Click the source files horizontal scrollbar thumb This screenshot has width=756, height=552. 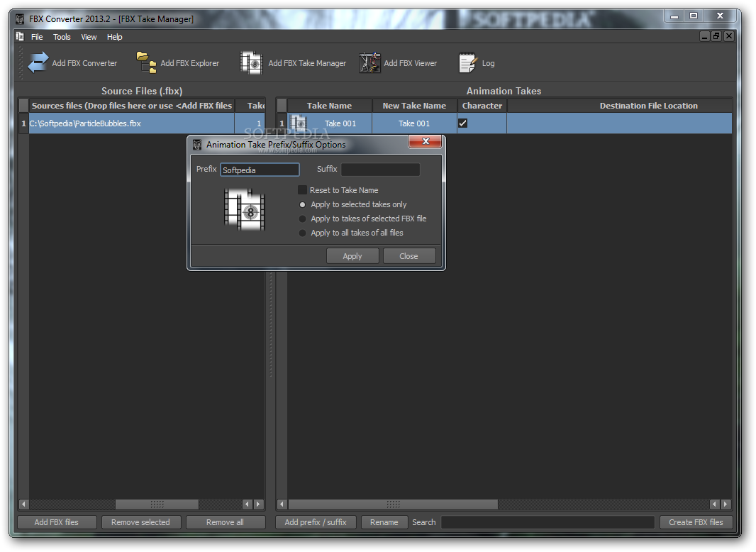157,504
